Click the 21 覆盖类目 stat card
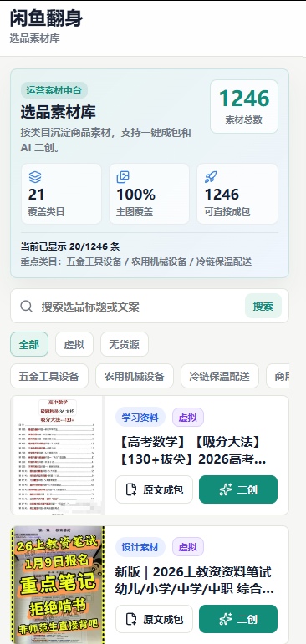 (x=61, y=194)
